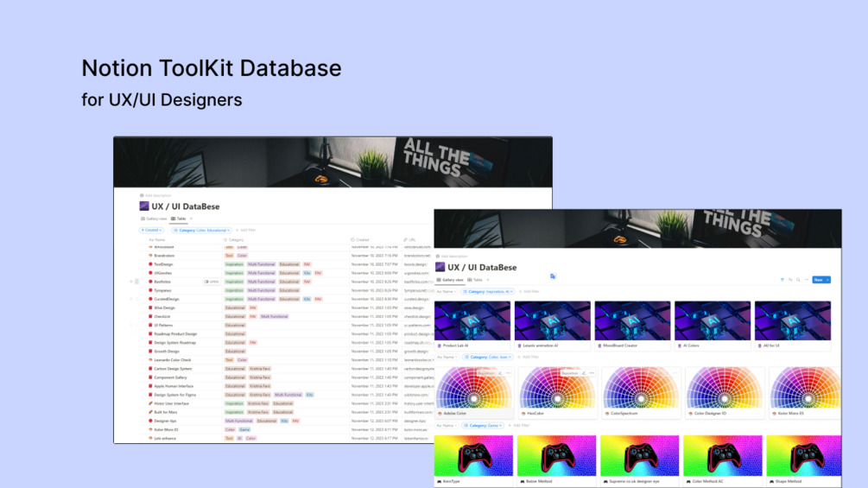Click Add filter in the table window
The height and width of the screenshot is (488, 868).
coord(246,230)
